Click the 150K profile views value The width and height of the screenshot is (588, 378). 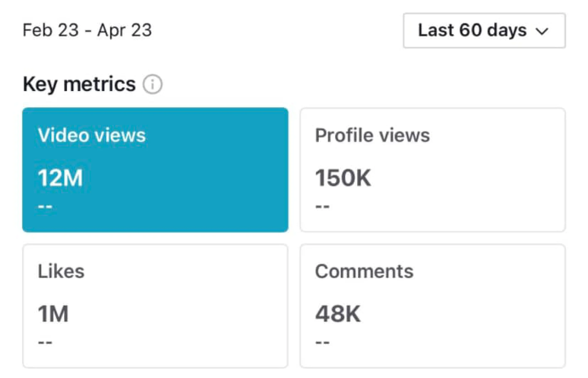(x=343, y=178)
